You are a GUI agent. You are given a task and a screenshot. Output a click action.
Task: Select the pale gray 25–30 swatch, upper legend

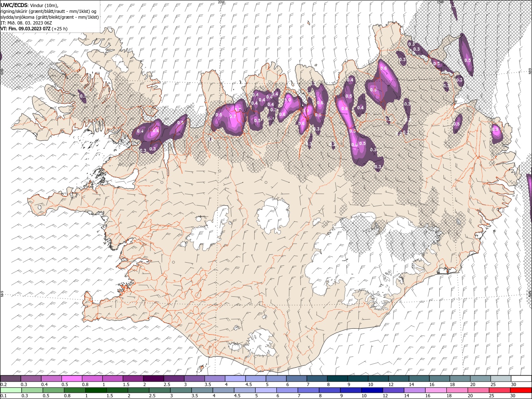click(501, 379)
